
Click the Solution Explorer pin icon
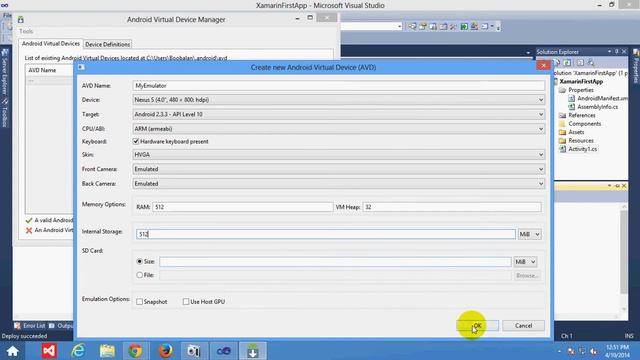tap(617, 52)
